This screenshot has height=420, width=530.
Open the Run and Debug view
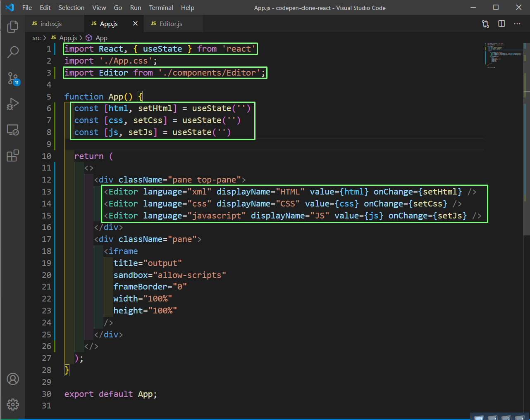[13, 104]
